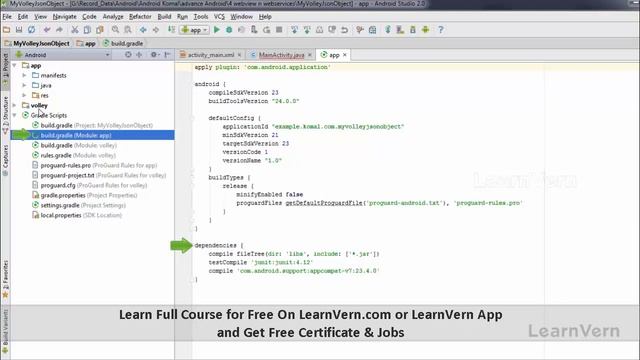This screenshot has width=640, height=360.
Task: Open Replace from the toolbar
Action: click(128, 30)
